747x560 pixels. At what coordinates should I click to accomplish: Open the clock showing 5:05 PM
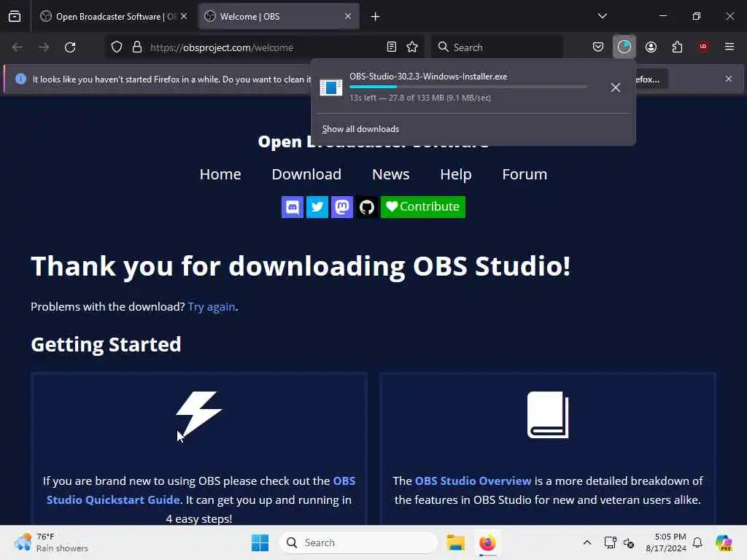[665, 542]
